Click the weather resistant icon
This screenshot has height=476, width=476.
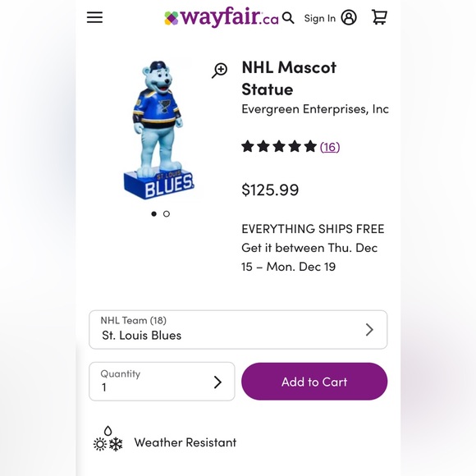pos(108,439)
